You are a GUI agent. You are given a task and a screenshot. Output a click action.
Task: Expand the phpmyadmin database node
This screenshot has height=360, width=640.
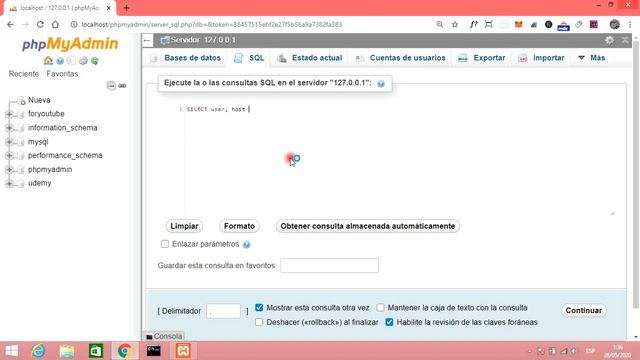point(9,169)
